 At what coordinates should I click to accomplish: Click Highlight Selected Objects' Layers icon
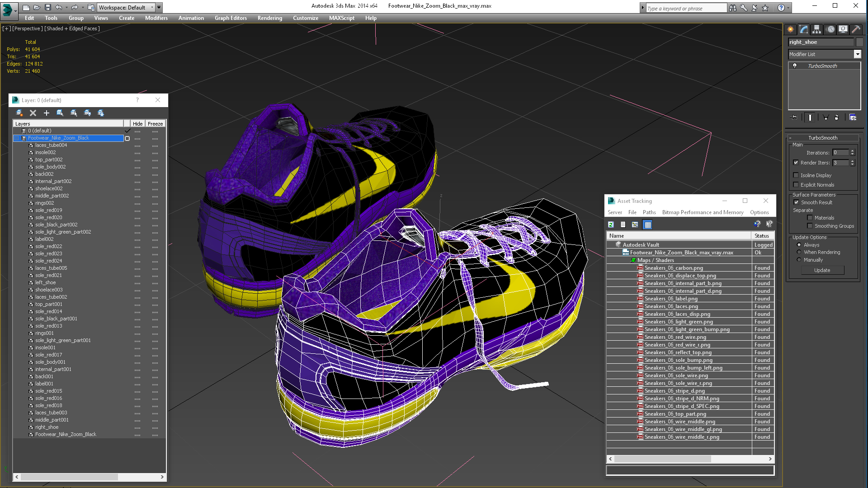[x=74, y=113]
